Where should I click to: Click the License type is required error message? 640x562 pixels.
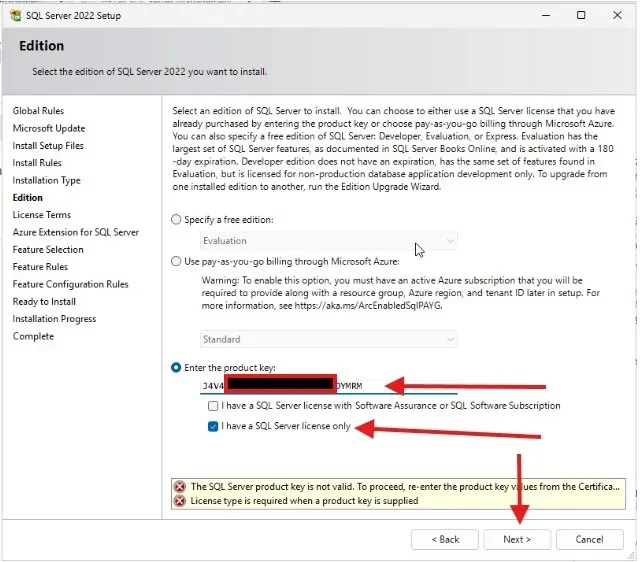[x=304, y=501]
